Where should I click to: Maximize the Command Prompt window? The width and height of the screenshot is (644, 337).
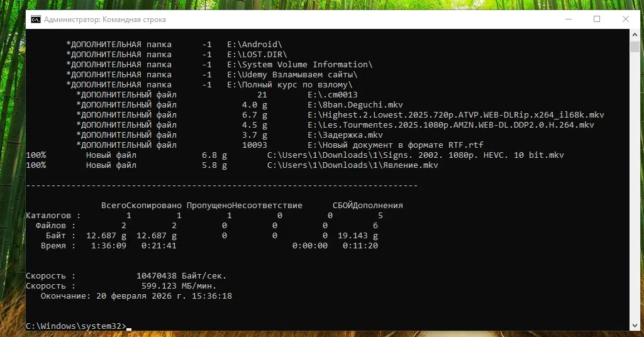[x=597, y=19]
